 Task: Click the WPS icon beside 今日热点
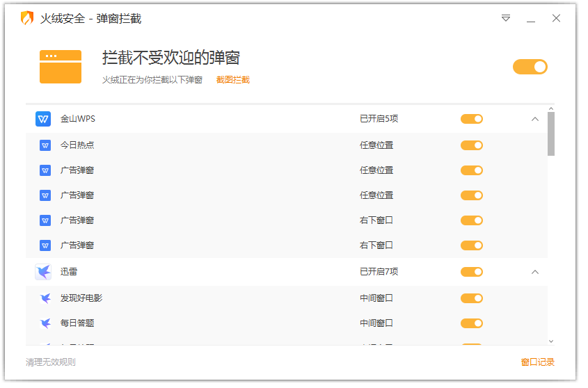pos(45,146)
